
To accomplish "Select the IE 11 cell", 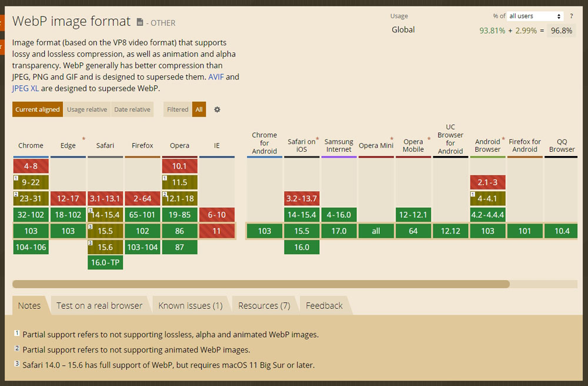I will [217, 231].
